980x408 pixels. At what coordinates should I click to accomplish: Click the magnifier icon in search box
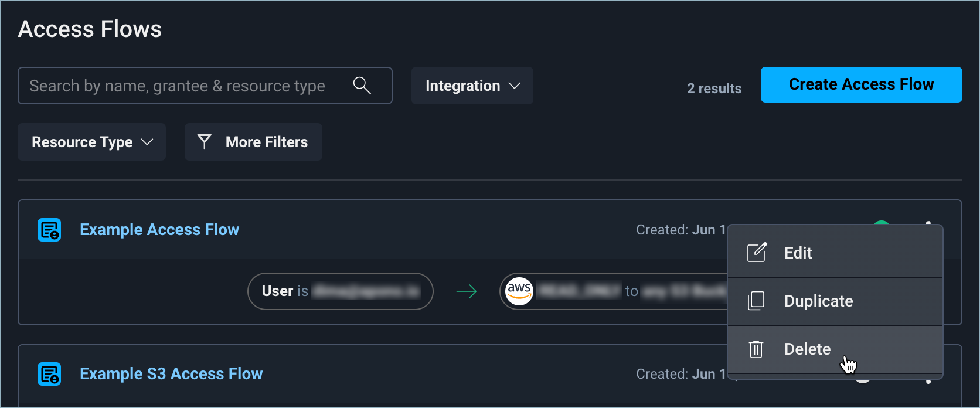point(362,86)
